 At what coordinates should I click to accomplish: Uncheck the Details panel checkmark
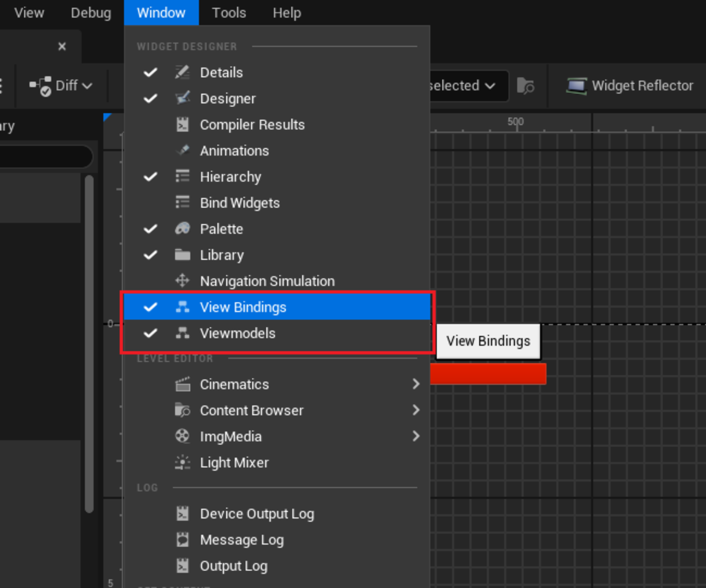click(x=150, y=72)
